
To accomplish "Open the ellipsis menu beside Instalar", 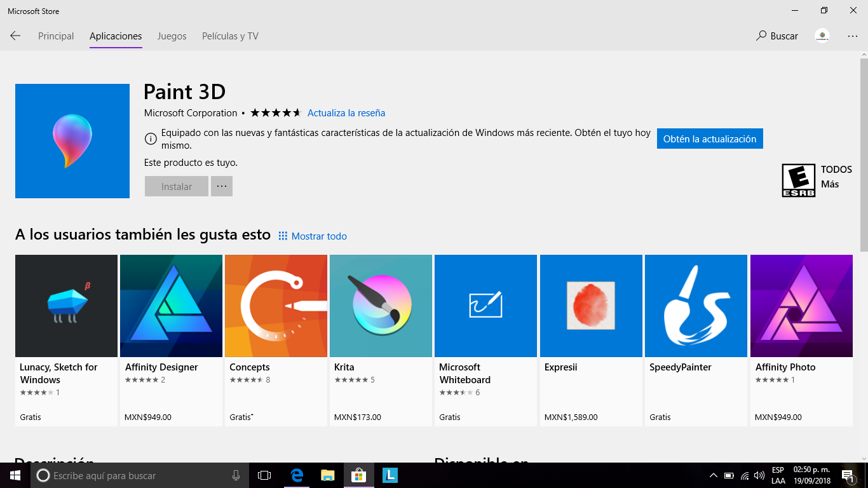I will 222,186.
